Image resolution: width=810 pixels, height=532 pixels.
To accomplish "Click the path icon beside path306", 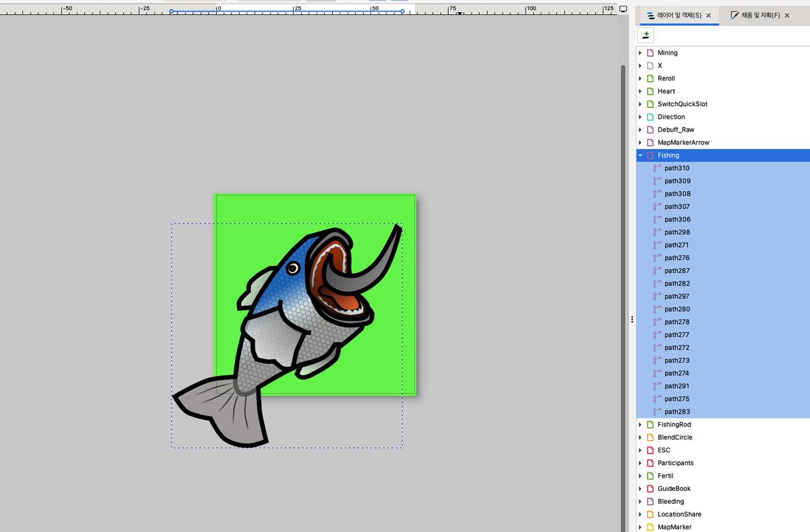I will pos(657,219).
